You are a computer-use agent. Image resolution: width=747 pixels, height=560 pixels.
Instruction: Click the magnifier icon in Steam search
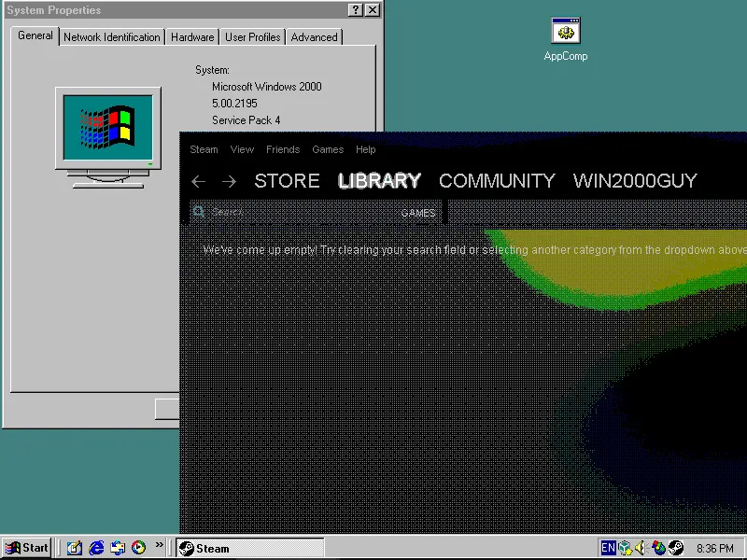pyautogui.click(x=199, y=212)
